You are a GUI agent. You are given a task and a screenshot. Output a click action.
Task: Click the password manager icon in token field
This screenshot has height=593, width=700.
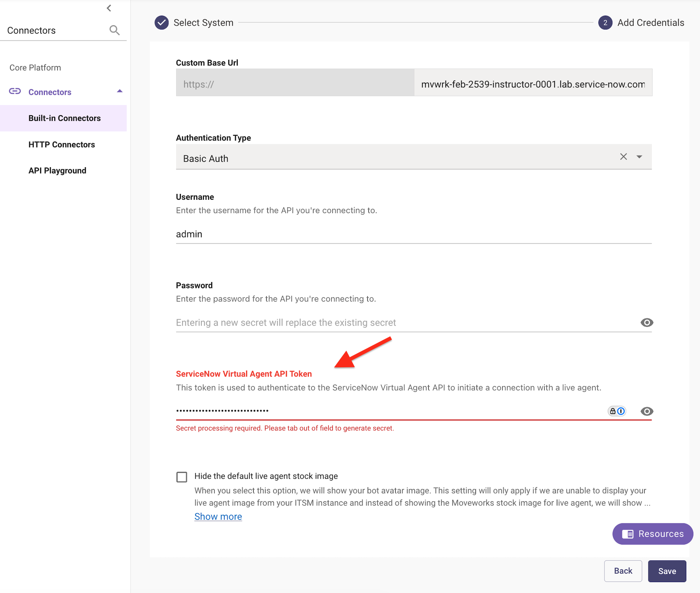(x=617, y=411)
